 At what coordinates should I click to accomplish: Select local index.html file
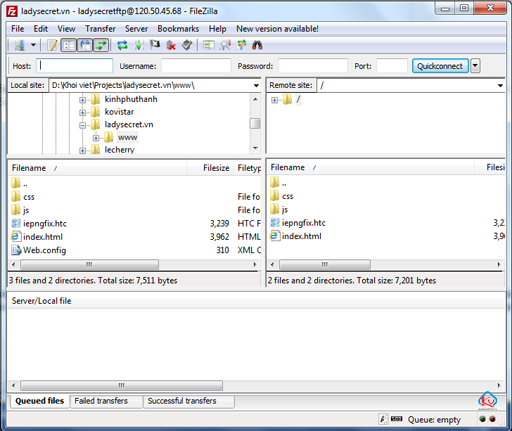coord(43,237)
